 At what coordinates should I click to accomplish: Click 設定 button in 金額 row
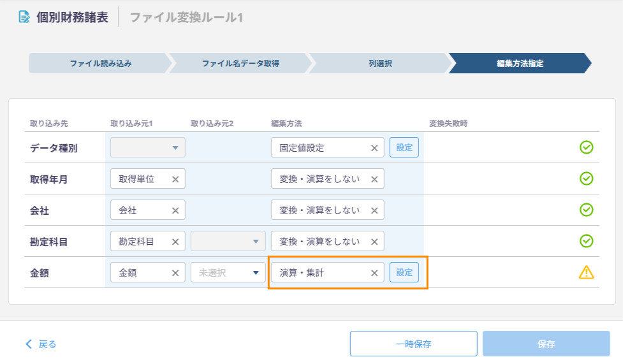point(404,273)
